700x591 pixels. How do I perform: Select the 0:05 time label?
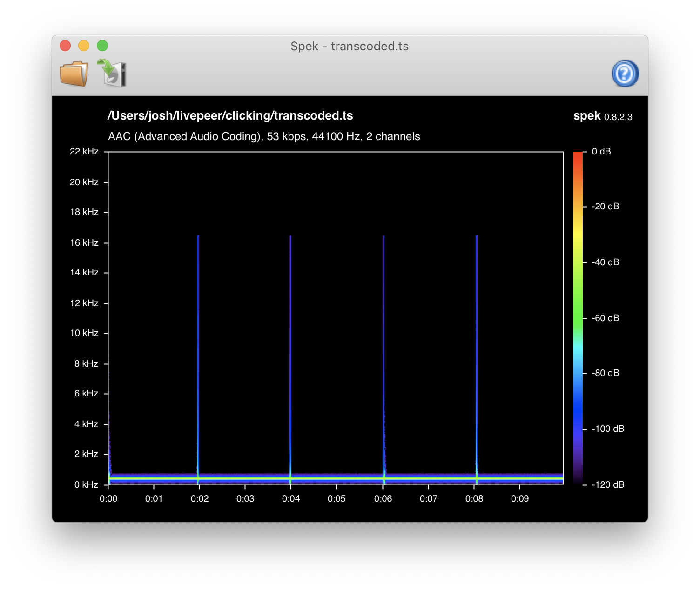(337, 498)
